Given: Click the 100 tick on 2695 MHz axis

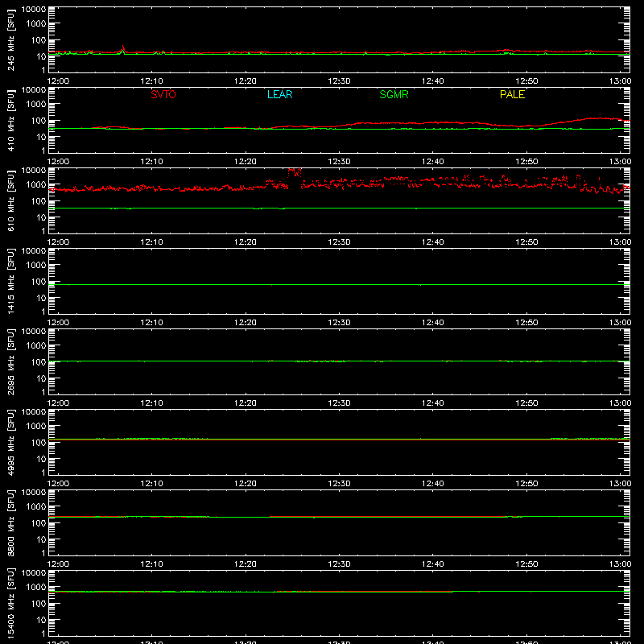Looking at the screenshot, I should point(39,362).
